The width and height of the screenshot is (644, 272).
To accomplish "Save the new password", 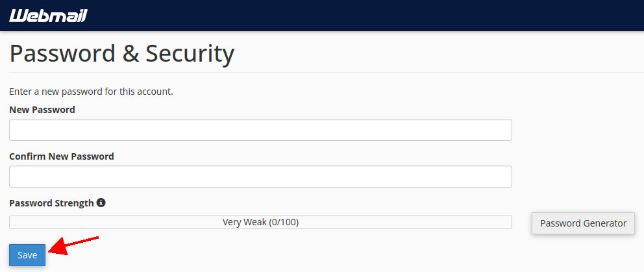I will 27,255.
